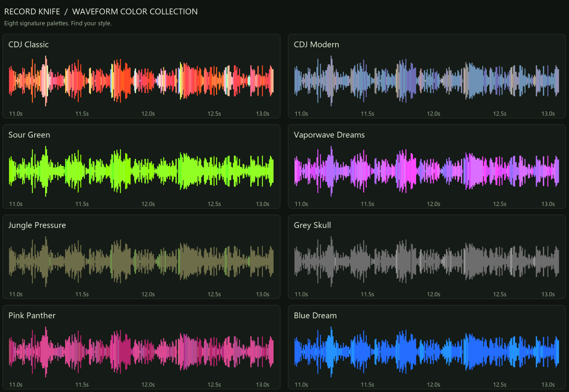Select the Grey Skull waveform preview
Image resolution: width=569 pixels, height=392 pixels.
pyautogui.click(x=427, y=261)
